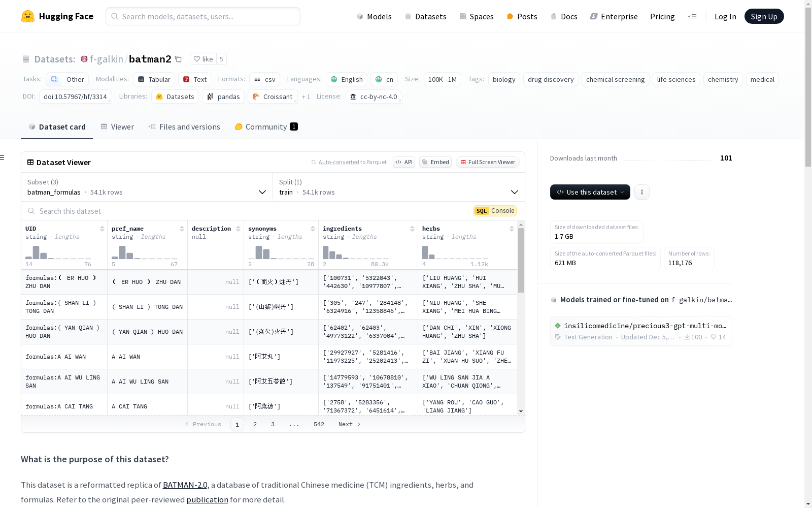Click the f-galkin author avatar
Image resolution: width=812 pixels, height=508 pixels.
(84, 59)
